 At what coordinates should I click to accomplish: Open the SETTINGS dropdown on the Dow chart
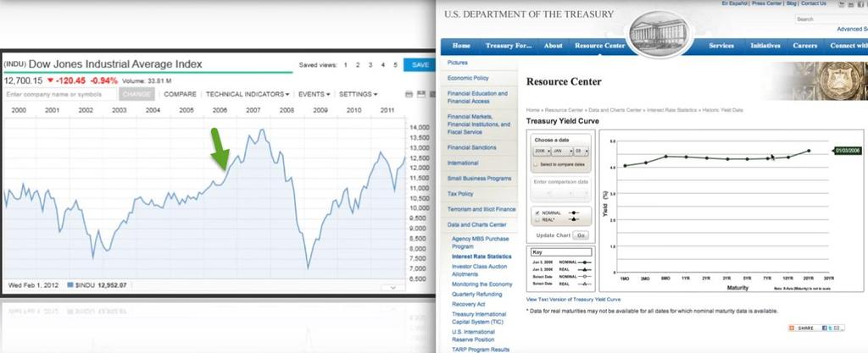359,95
